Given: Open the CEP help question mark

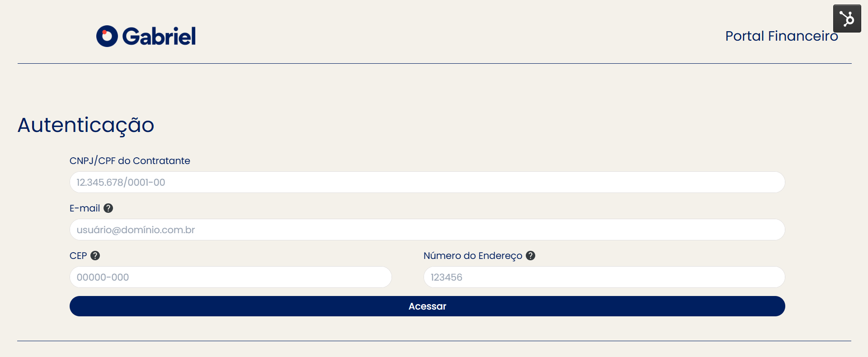Looking at the screenshot, I should [x=95, y=256].
